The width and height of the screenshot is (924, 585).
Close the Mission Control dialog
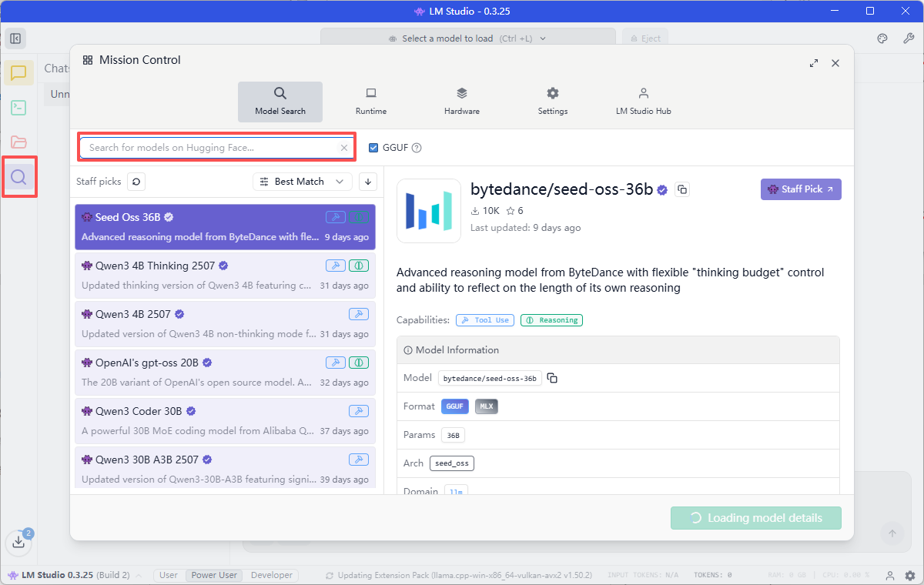click(x=835, y=63)
